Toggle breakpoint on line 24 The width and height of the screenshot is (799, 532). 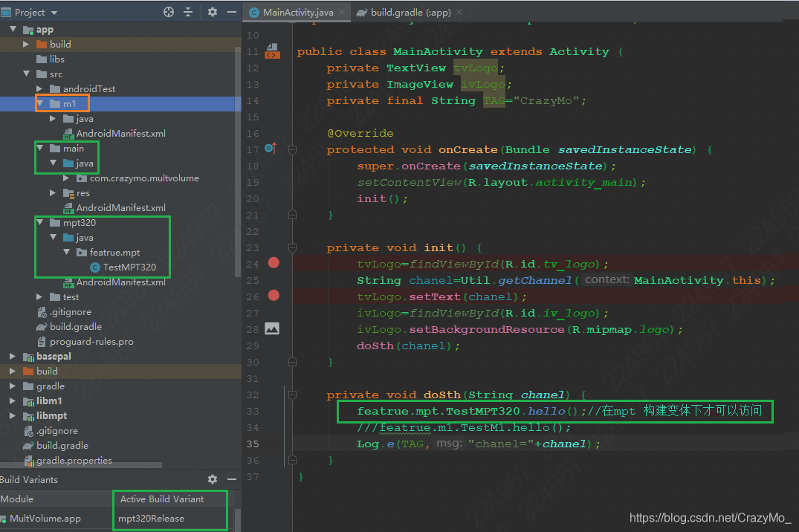point(274,263)
